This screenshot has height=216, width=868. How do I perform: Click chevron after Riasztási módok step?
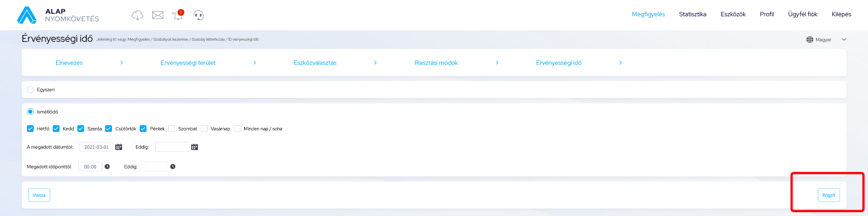pyautogui.click(x=497, y=63)
